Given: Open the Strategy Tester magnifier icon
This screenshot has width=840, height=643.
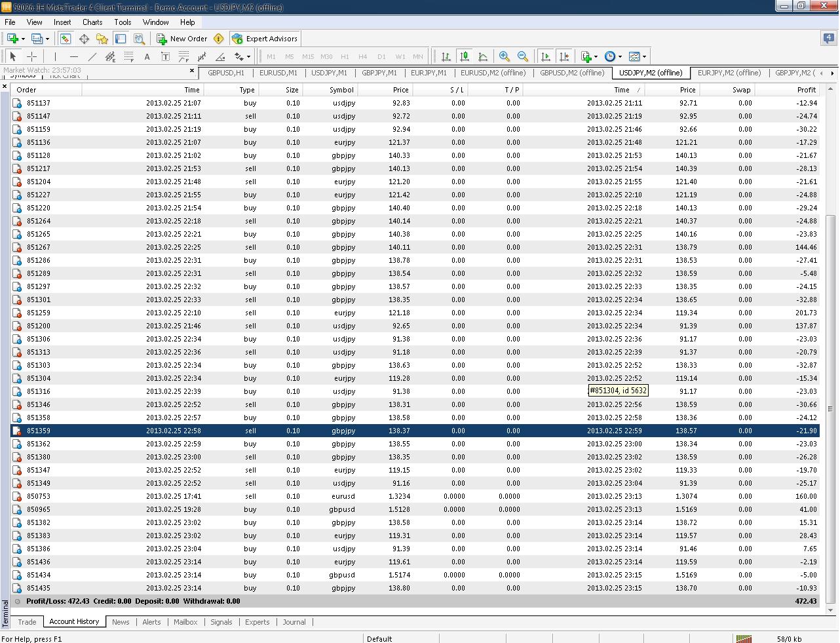Looking at the screenshot, I should pos(139,39).
